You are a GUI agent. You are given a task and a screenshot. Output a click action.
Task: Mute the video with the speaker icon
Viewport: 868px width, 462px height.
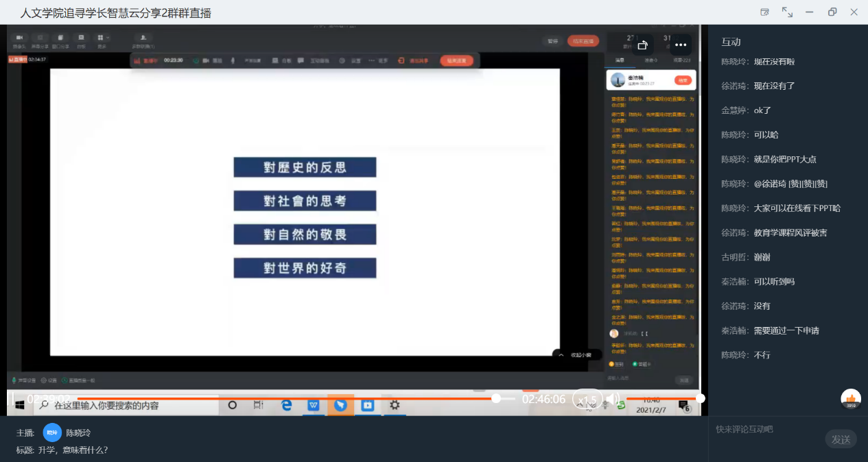613,399
